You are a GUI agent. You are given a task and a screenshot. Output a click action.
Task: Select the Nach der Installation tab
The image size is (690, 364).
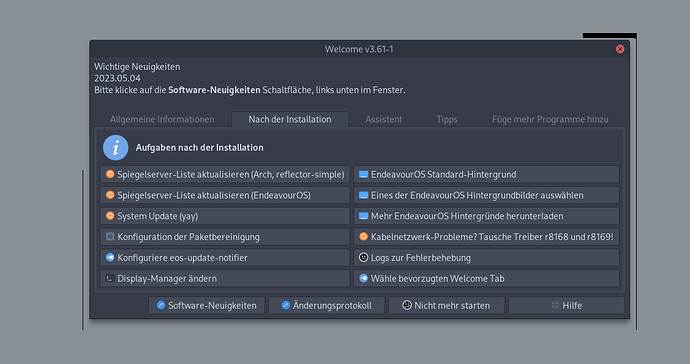tap(290, 119)
